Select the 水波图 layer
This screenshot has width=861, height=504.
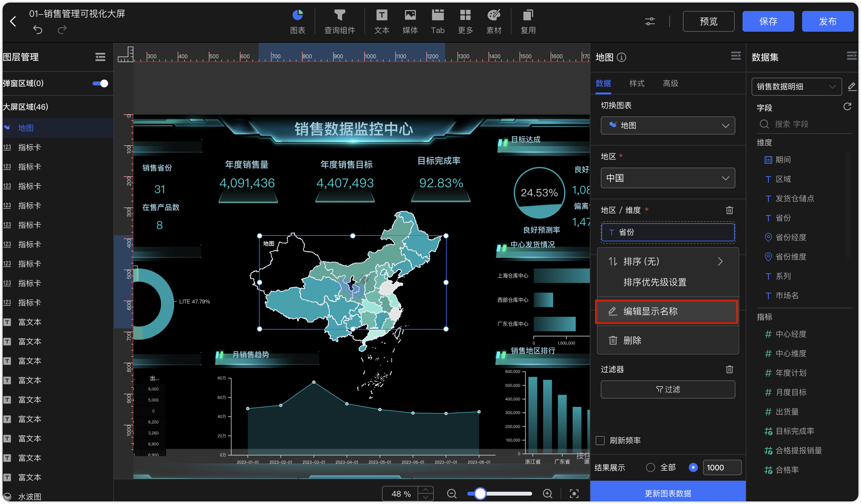coord(58,497)
